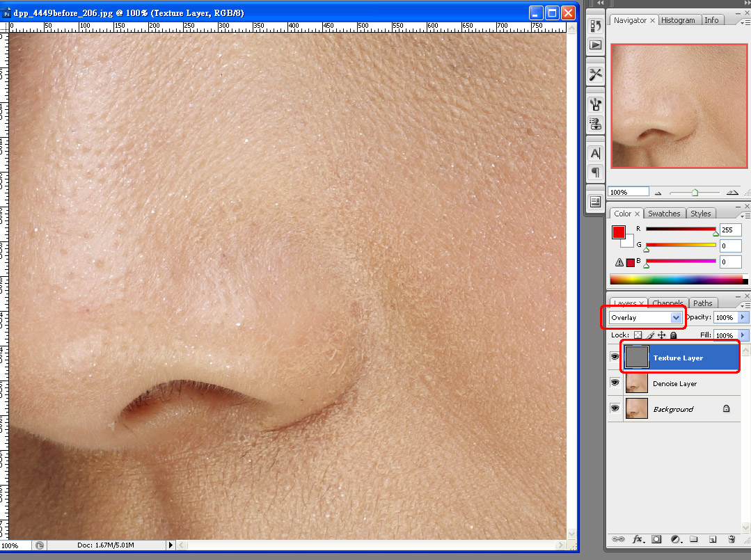Switch to the Histogram tab
The height and width of the screenshot is (560, 751).
(x=678, y=20)
